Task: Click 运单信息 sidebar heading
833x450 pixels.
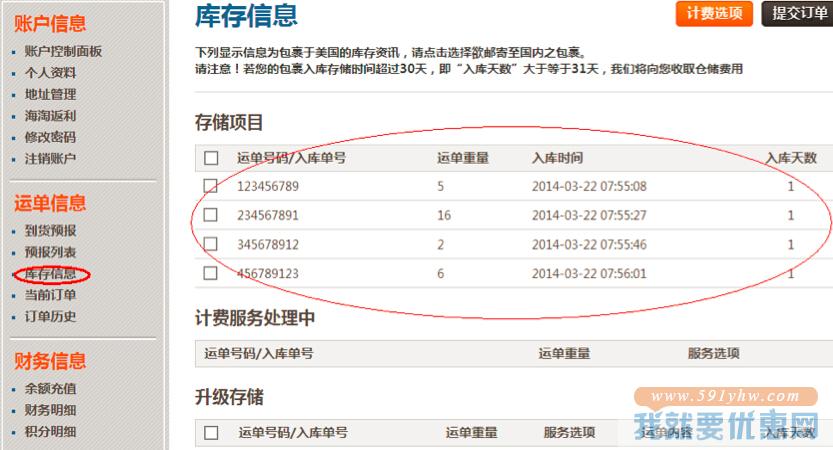Action: pos(50,203)
